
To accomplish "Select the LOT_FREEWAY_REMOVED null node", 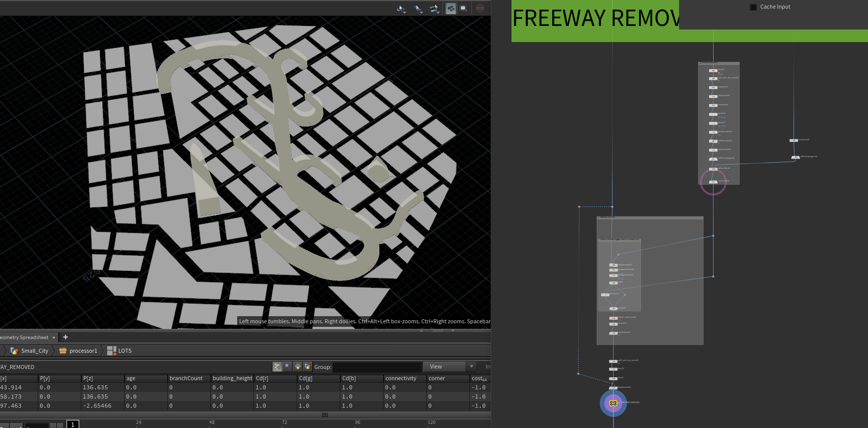I will click(613, 403).
